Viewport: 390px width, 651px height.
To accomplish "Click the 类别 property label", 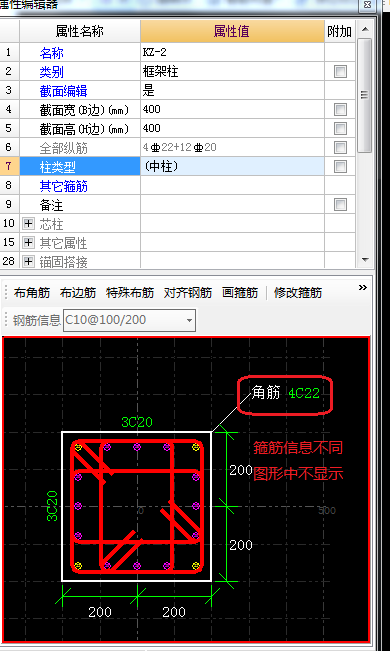I will click(52, 72).
